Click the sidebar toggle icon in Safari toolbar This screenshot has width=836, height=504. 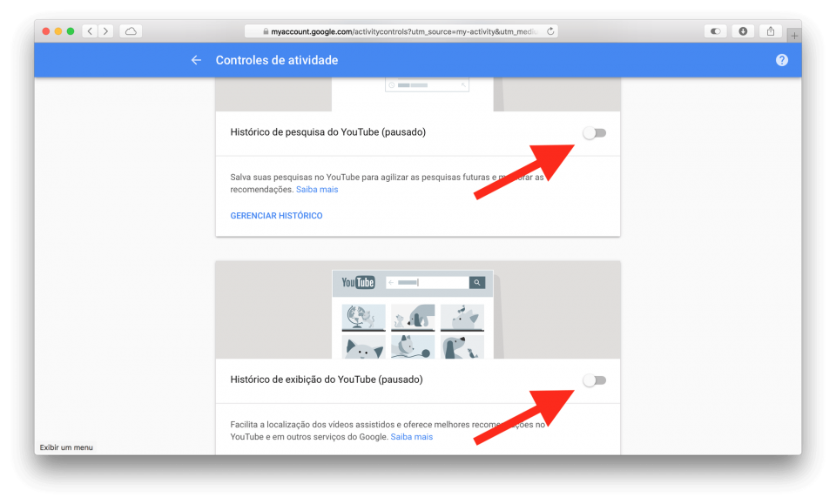tap(715, 30)
